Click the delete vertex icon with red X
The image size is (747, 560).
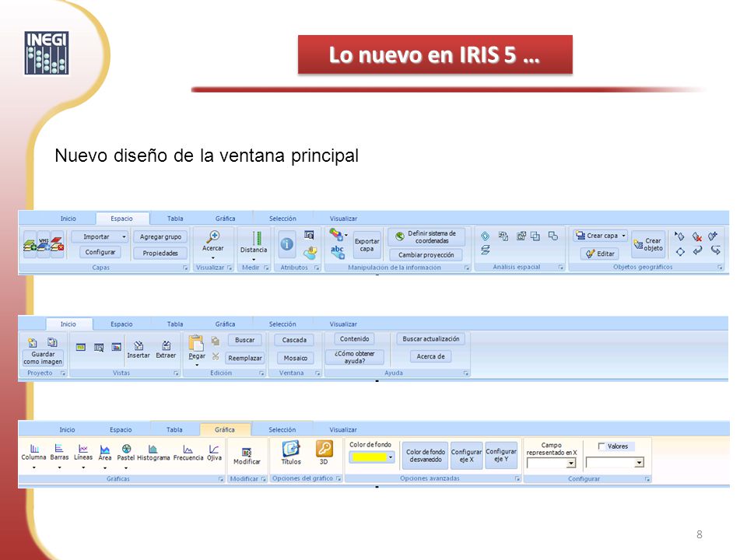[x=697, y=236]
